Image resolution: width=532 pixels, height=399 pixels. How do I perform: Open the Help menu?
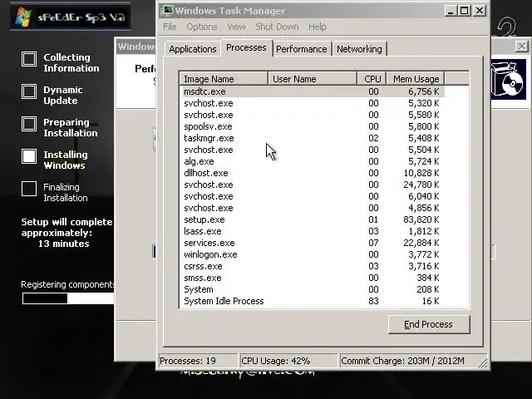(x=318, y=27)
